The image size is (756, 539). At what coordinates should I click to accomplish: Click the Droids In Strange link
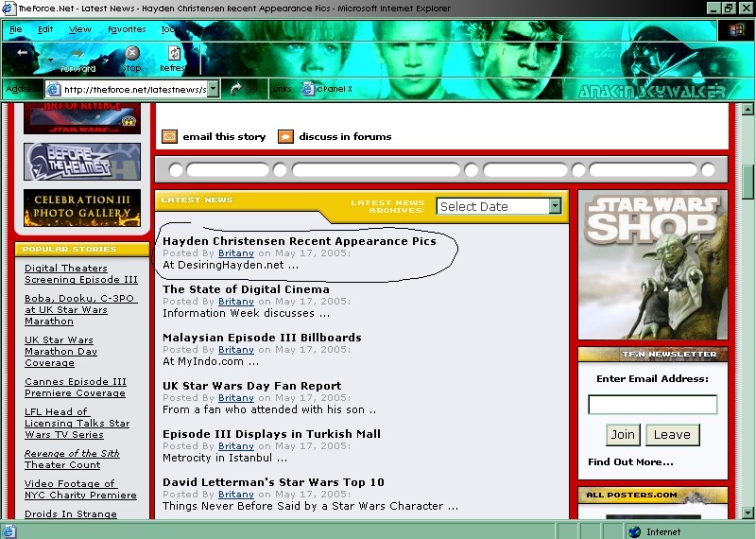click(70, 513)
